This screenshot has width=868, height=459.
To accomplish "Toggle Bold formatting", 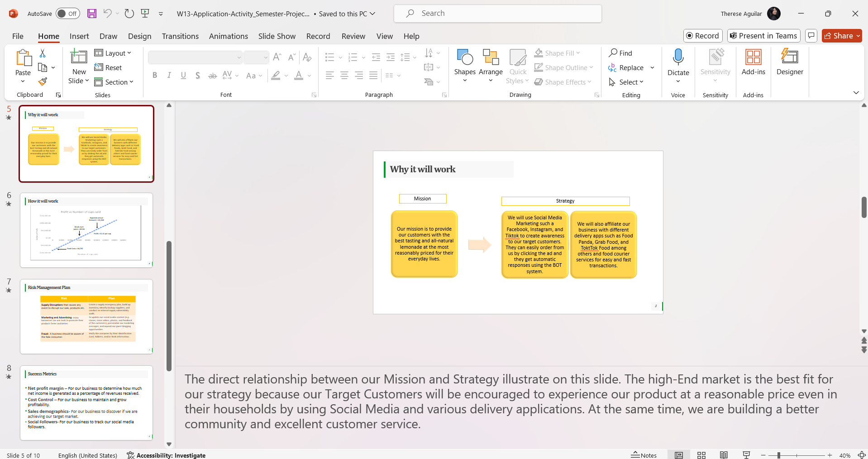I will [x=155, y=76].
